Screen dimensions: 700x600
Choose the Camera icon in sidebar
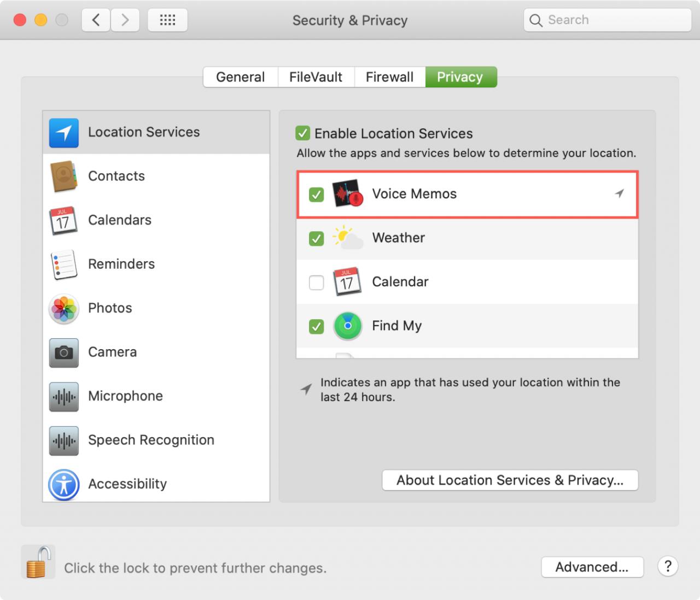pyautogui.click(x=63, y=352)
